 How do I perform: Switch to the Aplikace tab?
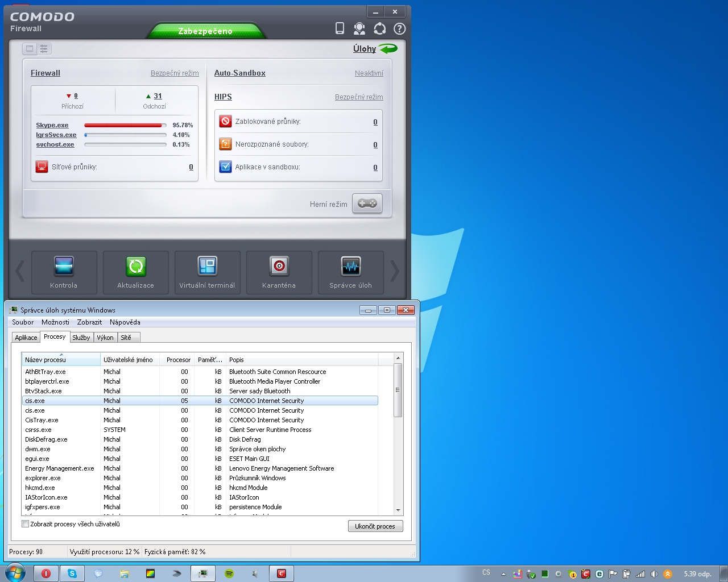(x=26, y=338)
